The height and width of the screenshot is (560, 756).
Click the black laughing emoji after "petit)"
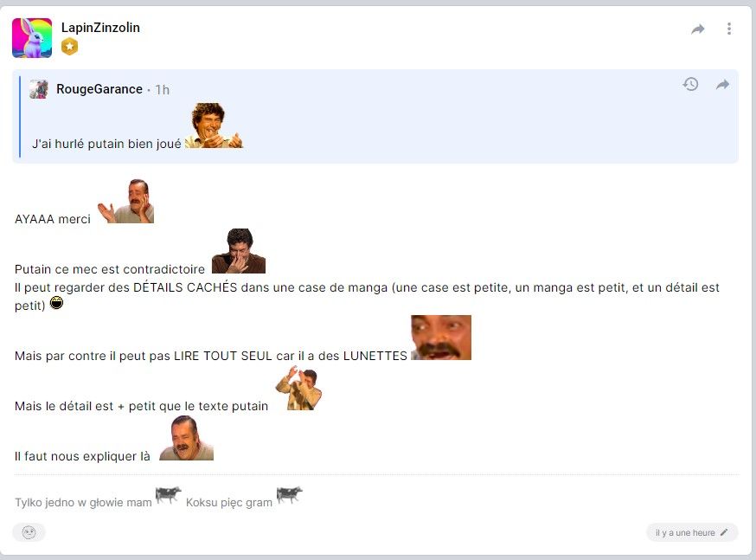(x=56, y=303)
